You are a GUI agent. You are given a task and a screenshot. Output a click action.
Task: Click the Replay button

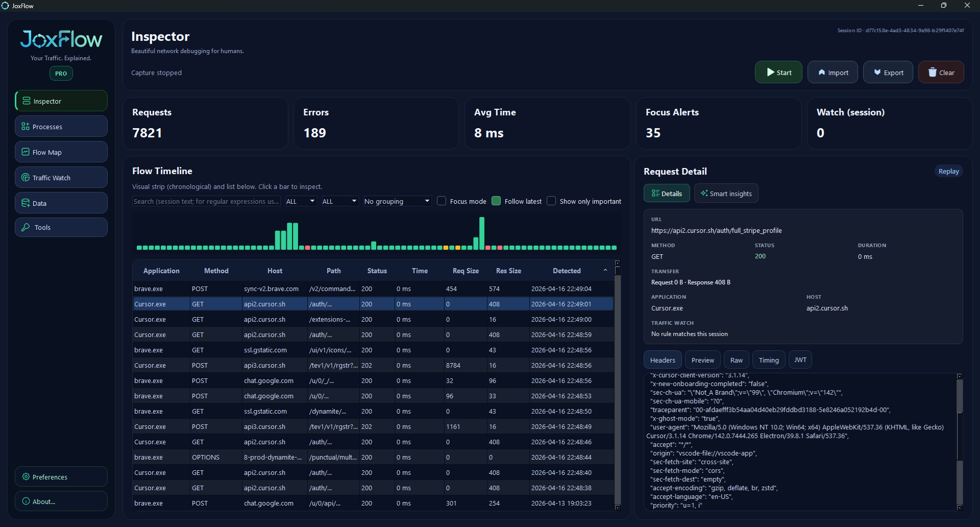point(949,171)
